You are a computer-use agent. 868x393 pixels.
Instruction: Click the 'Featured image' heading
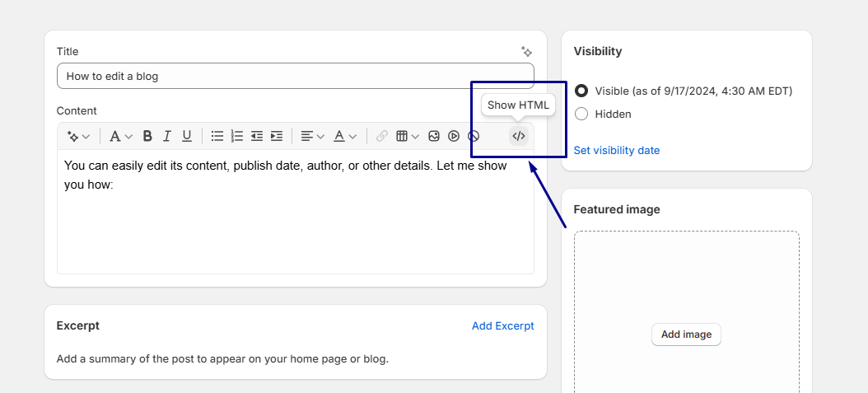(x=617, y=209)
